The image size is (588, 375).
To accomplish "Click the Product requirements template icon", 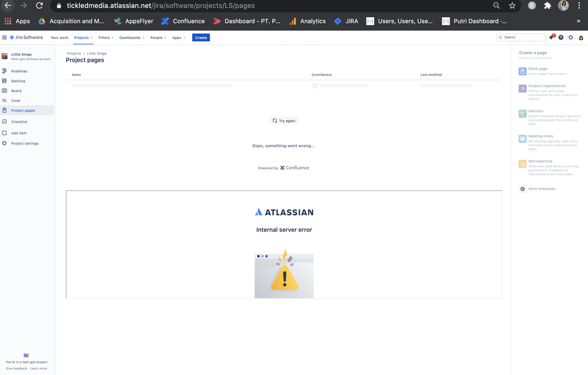I will 523,88.
